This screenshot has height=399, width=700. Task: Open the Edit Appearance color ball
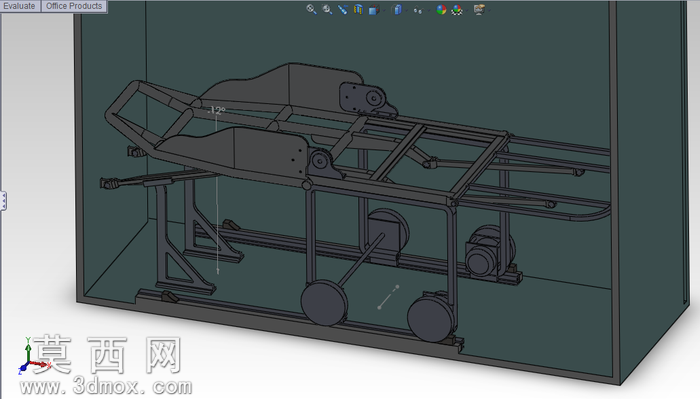click(x=441, y=10)
